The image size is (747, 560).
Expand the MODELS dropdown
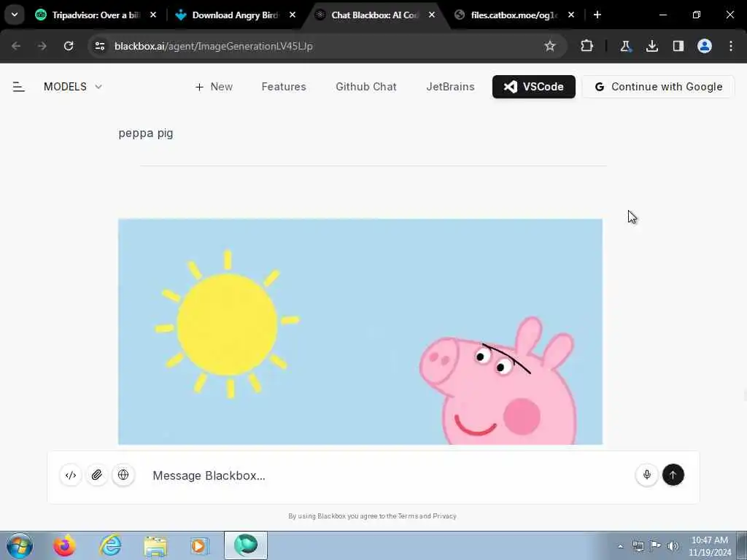click(x=73, y=87)
